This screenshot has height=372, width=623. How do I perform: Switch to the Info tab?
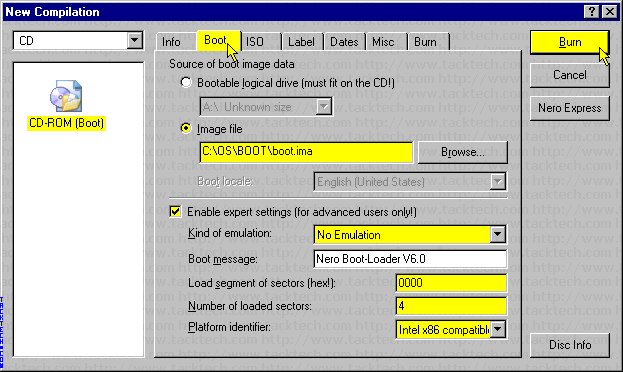click(171, 42)
